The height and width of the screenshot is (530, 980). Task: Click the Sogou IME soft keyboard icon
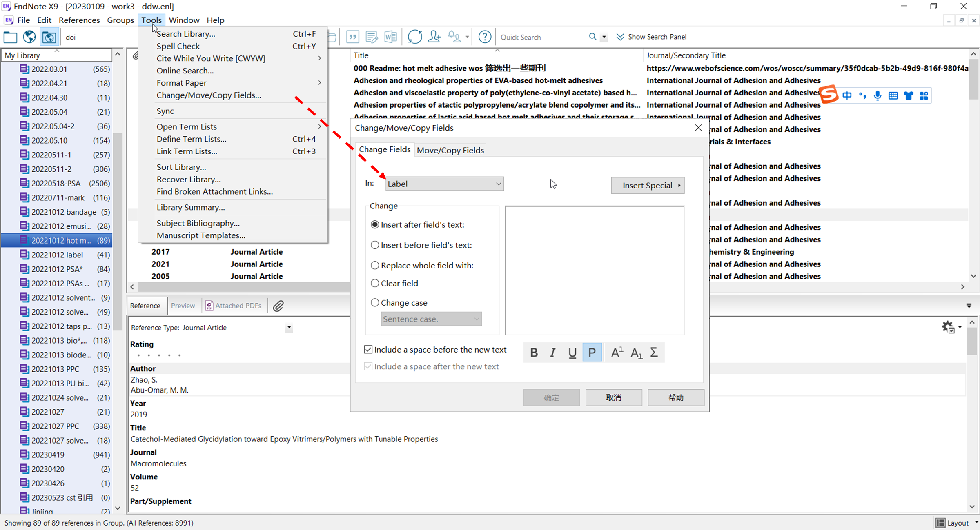[893, 95]
